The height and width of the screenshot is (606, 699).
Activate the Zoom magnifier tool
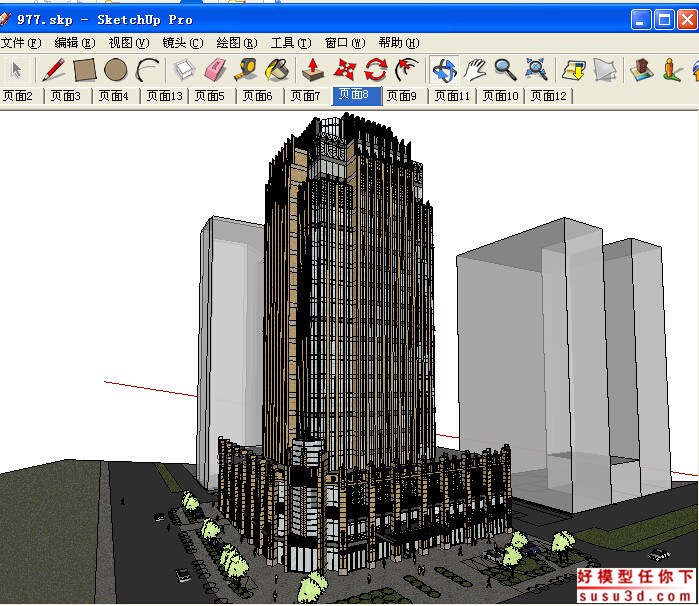(x=506, y=70)
